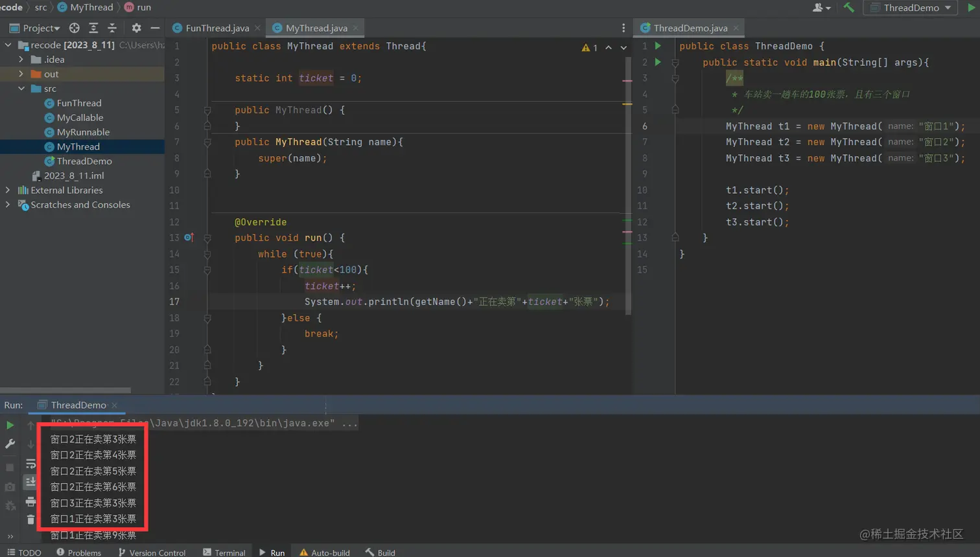The height and width of the screenshot is (557, 980).
Task: Close the MyThread.java editor tab
Action: click(x=355, y=28)
